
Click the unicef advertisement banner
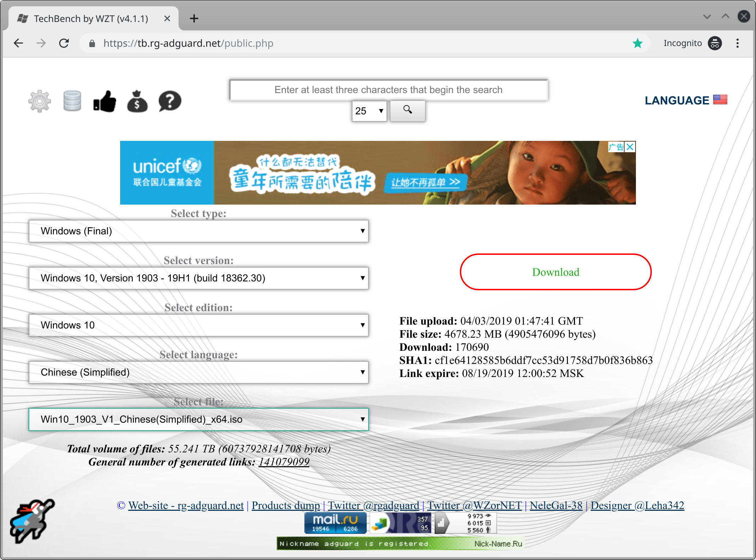click(x=378, y=173)
